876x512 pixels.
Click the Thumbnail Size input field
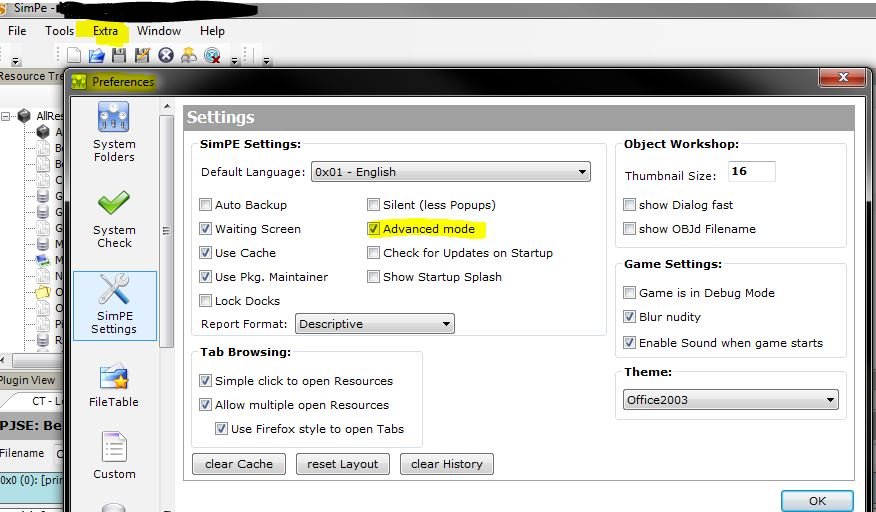point(751,172)
